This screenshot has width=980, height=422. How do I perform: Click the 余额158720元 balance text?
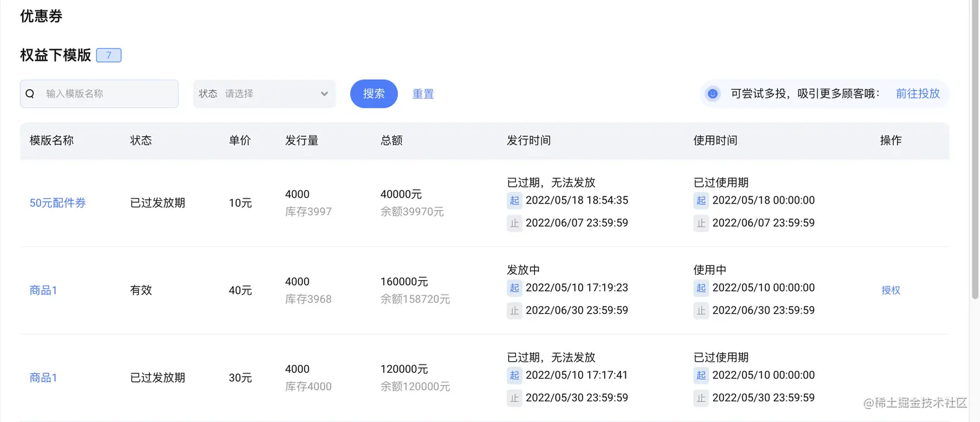415,299
